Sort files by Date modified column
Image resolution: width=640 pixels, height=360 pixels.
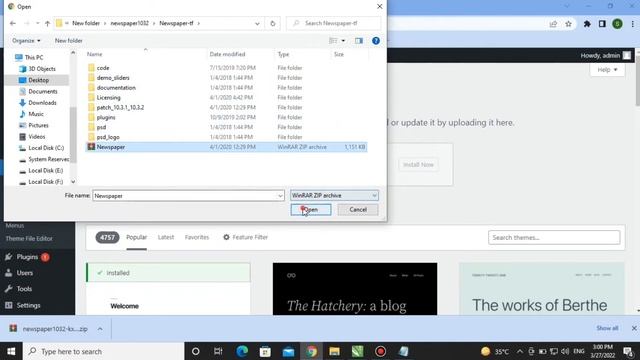click(x=227, y=54)
